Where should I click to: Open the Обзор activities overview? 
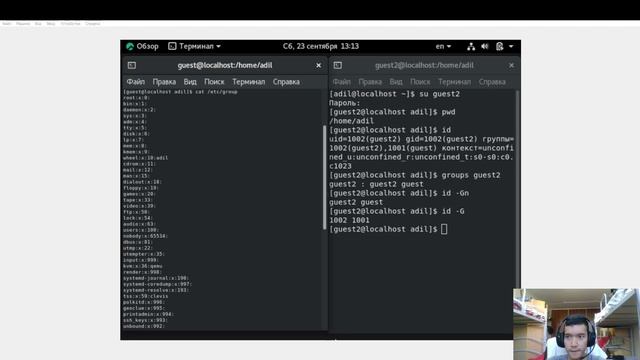click(142, 47)
